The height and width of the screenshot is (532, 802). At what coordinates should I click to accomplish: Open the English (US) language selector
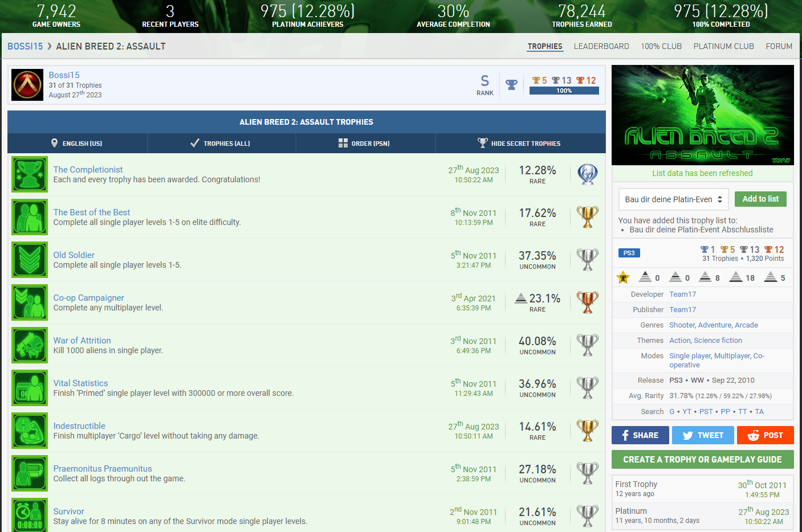[x=77, y=144]
